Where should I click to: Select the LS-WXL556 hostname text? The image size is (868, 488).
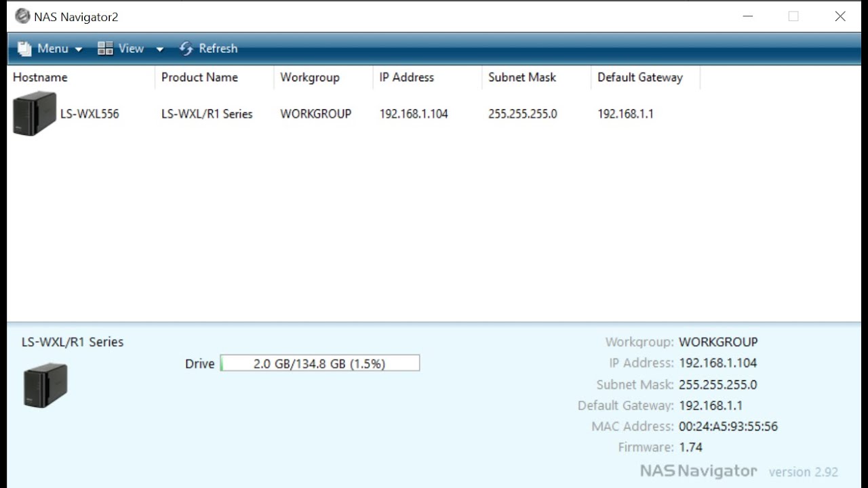(90, 114)
